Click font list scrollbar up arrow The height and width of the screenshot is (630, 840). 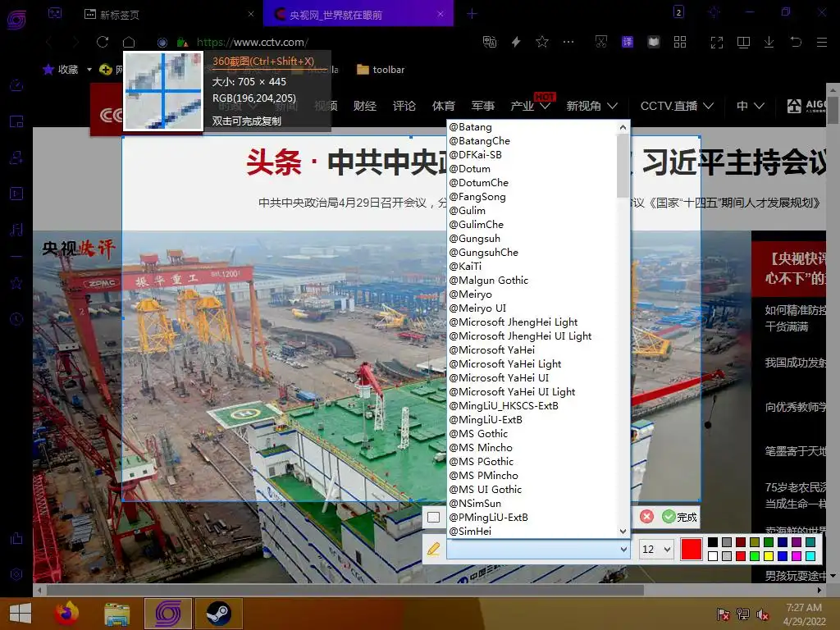[623, 127]
